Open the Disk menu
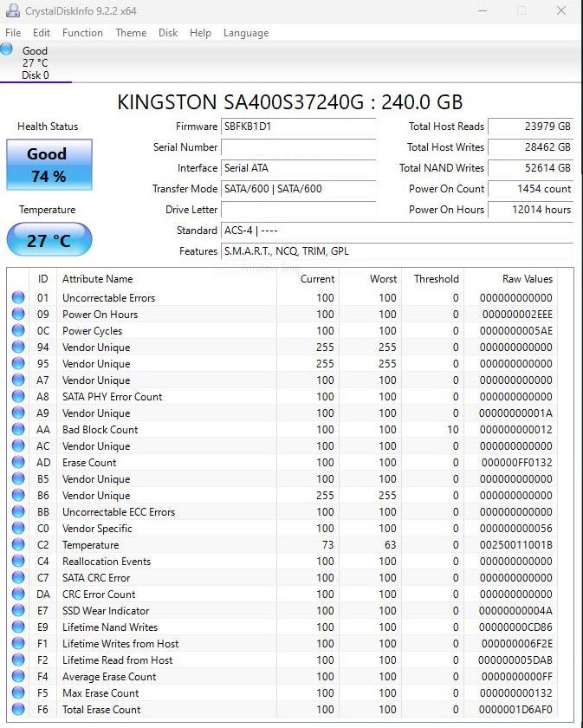Viewport: 583px width, 728px height. [168, 33]
